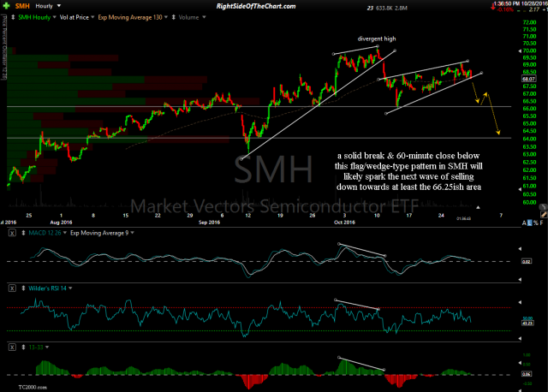
Task: Click the '66.25ish area' annotation note
Action: pos(456,187)
